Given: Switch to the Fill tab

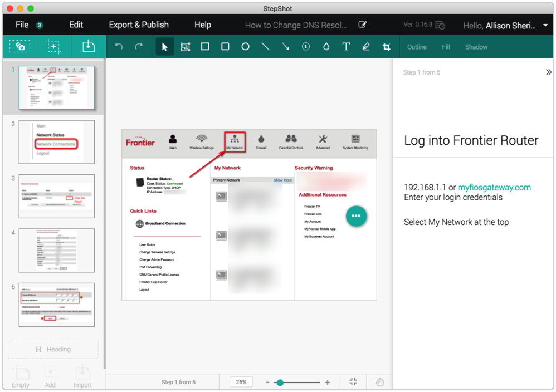Looking at the screenshot, I should tap(446, 47).
